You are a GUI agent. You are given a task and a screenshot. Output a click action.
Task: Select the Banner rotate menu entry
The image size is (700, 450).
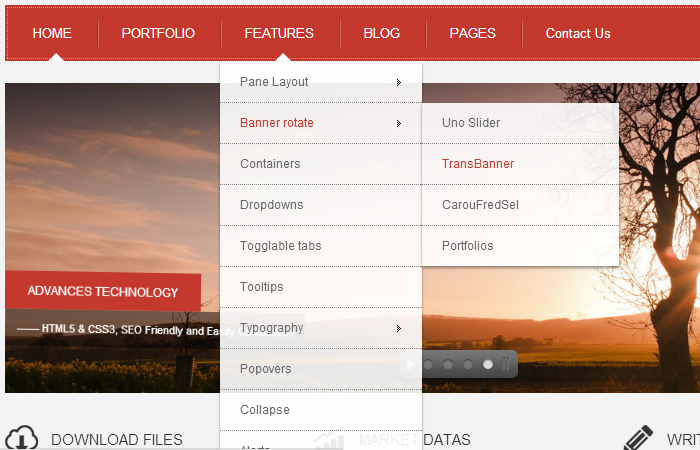coord(321,123)
